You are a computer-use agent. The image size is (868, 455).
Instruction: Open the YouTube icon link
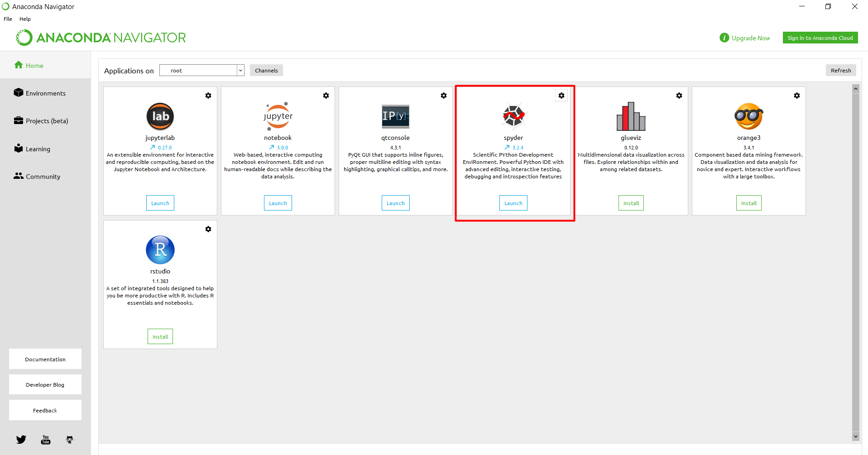[x=46, y=440]
